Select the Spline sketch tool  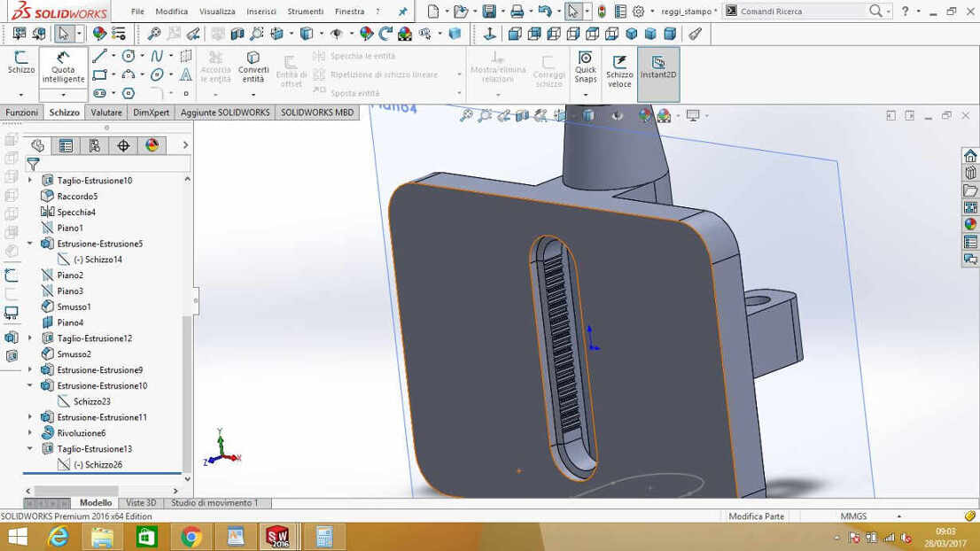pyautogui.click(x=157, y=56)
